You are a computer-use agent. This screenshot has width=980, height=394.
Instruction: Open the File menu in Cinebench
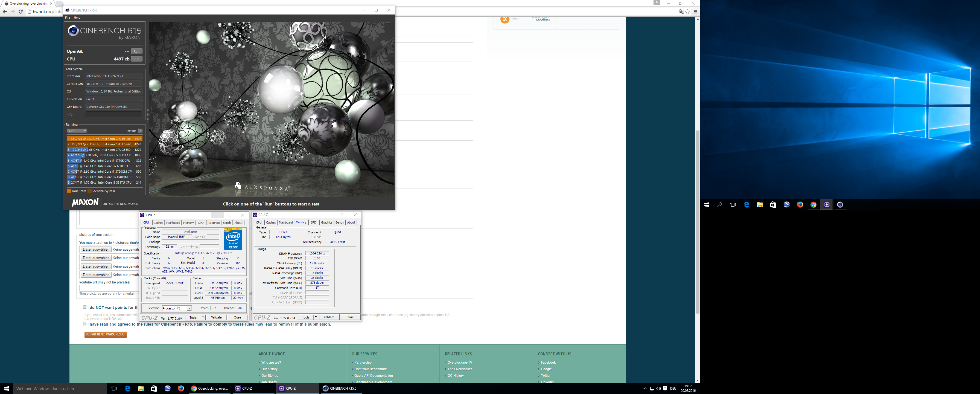click(67, 18)
